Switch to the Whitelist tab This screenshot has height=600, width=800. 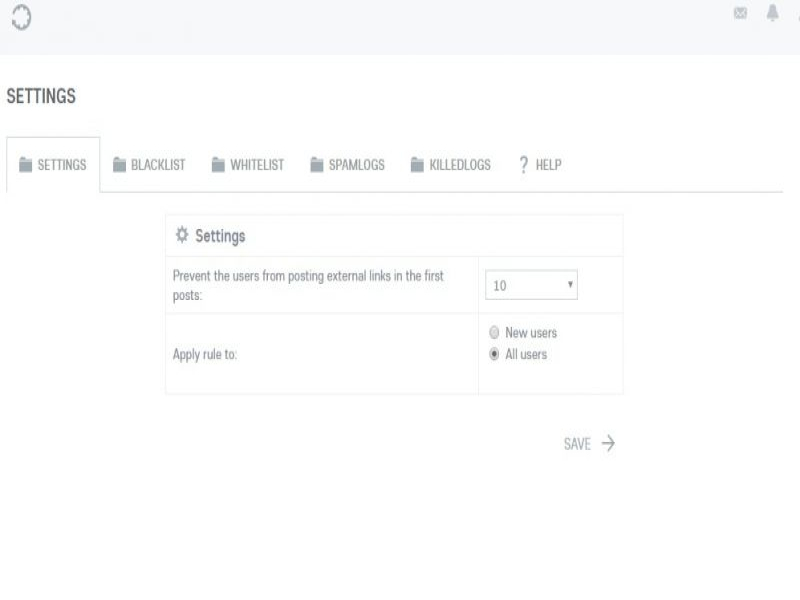pyautogui.click(x=248, y=165)
